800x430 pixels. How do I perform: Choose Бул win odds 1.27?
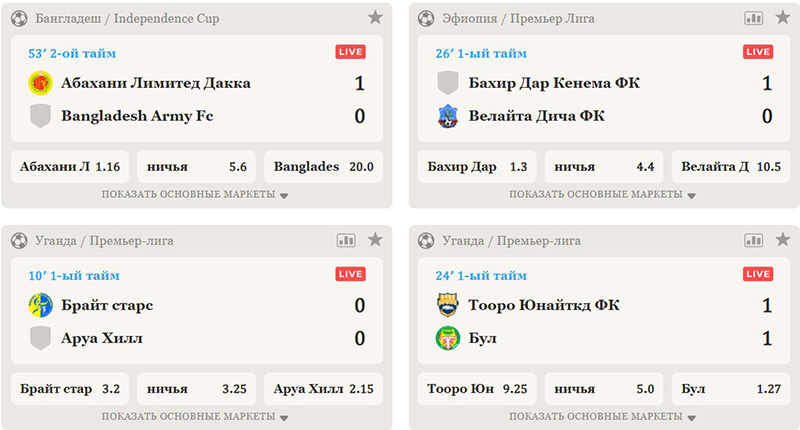pos(729,388)
